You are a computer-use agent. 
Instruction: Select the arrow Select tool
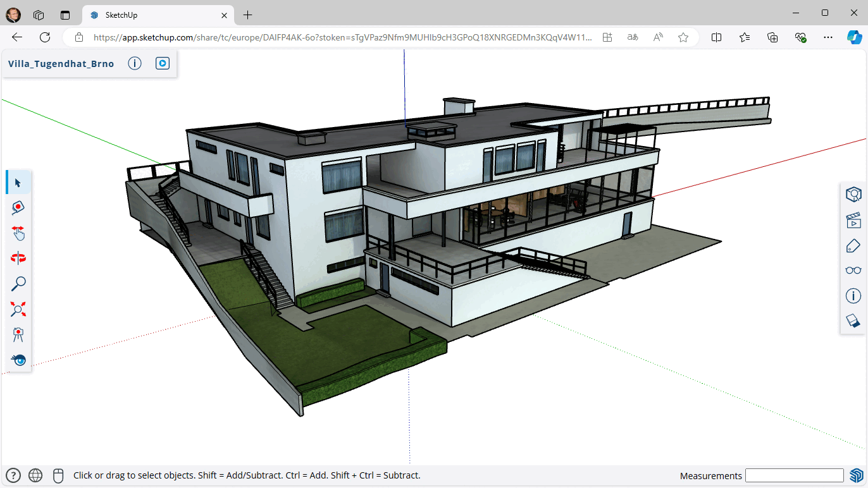18,183
